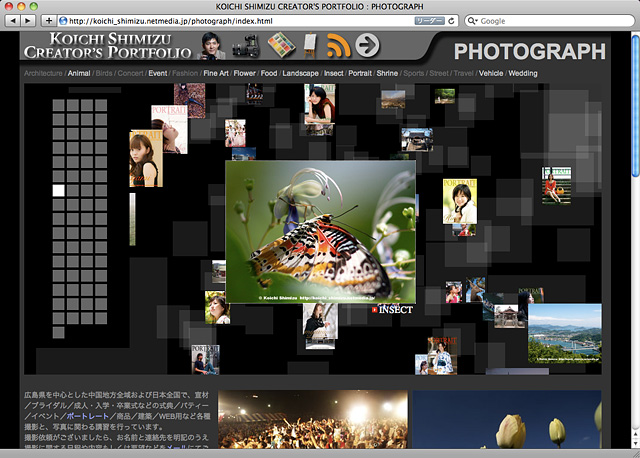The image size is (640, 458).
Task: Open the paint palette icon
Action: (282, 45)
